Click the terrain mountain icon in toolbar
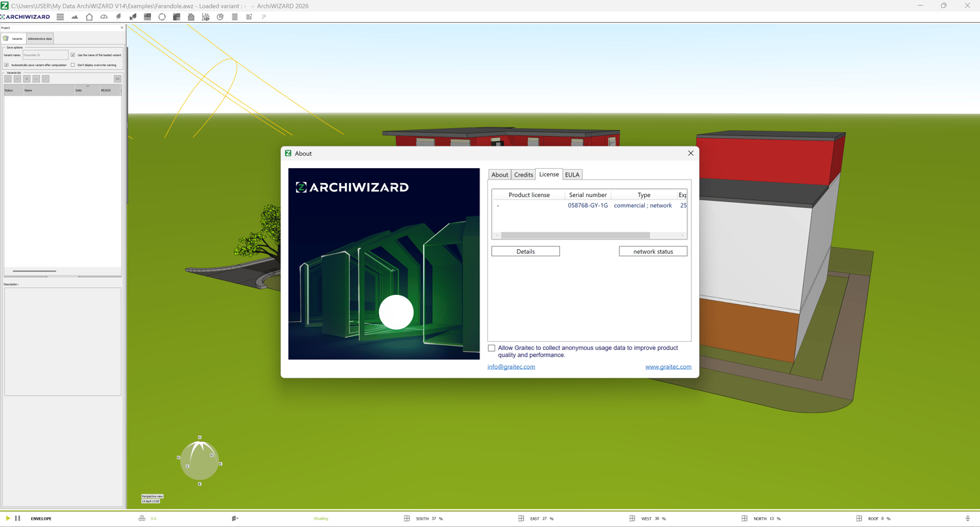The image size is (980, 527). (x=74, y=17)
